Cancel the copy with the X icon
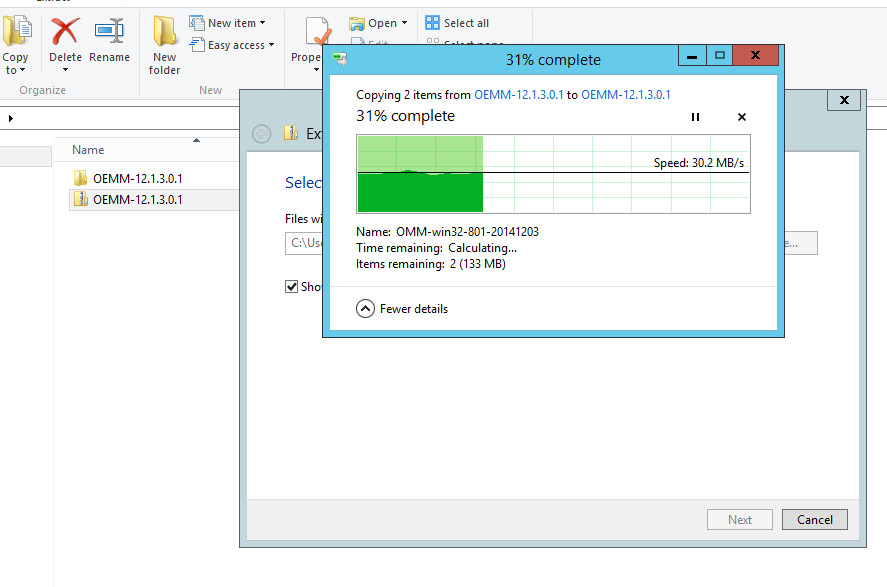This screenshot has height=587, width=887. click(x=742, y=117)
